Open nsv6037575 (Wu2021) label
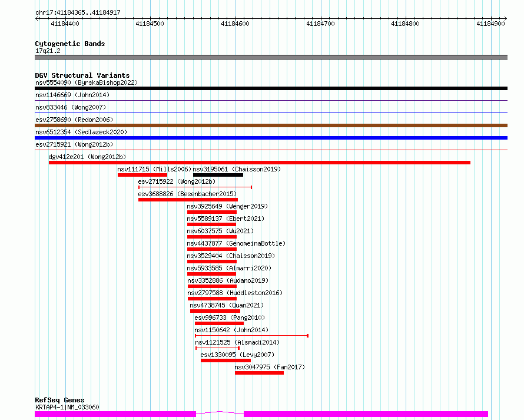The width and height of the screenshot is (524, 420). [x=220, y=231]
